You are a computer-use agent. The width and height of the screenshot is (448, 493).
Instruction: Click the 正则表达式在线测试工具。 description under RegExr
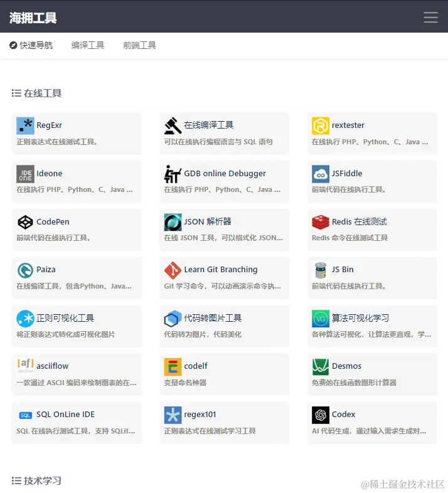click(57, 142)
